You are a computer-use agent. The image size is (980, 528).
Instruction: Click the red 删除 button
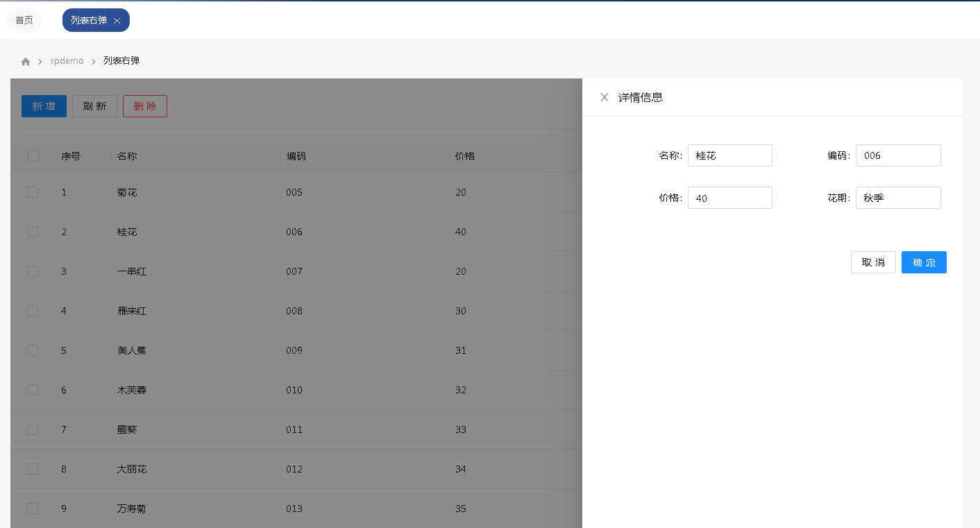(145, 106)
